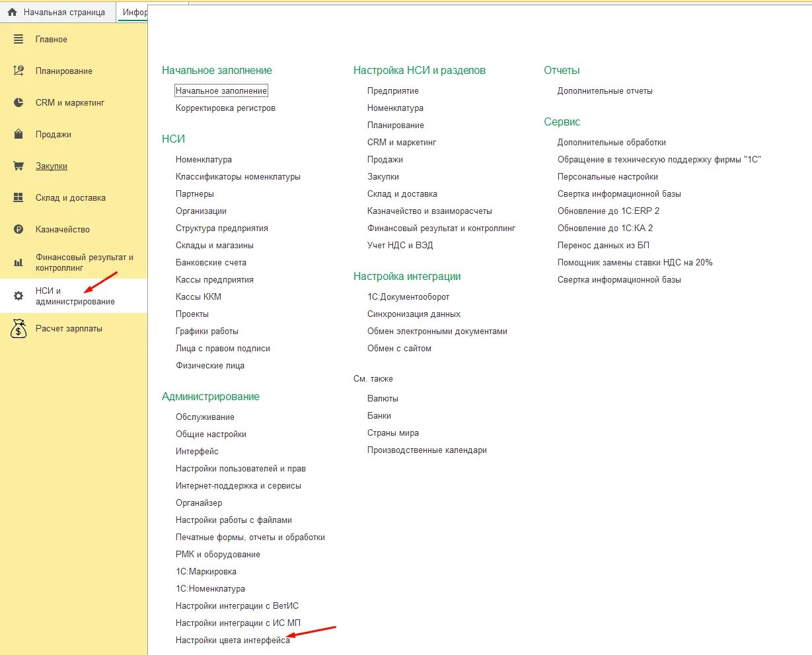Viewport: 812px width, 655px height.
Task: Open Дополнительные обработки
Action: (x=612, y=143)
